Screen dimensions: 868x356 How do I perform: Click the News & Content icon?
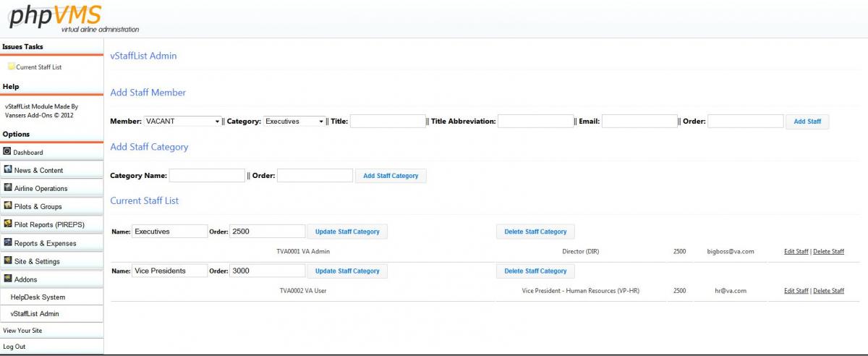pos(8,170)
